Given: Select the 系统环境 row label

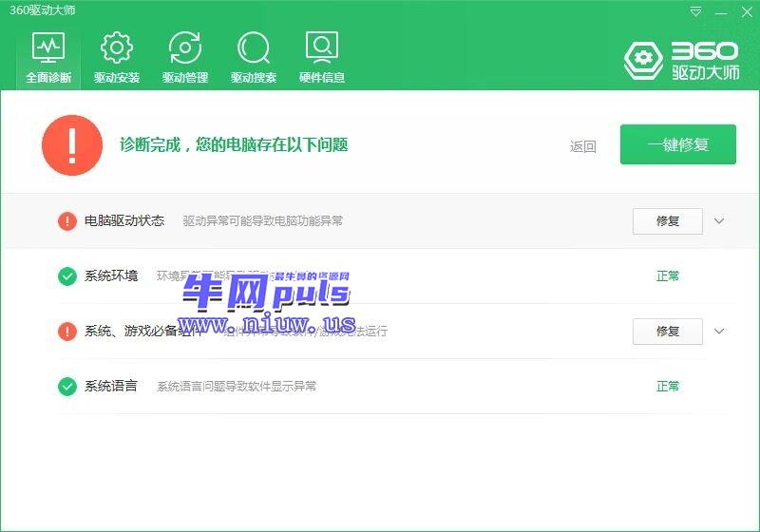Looking at the screenshot, I should pos(111,275).
